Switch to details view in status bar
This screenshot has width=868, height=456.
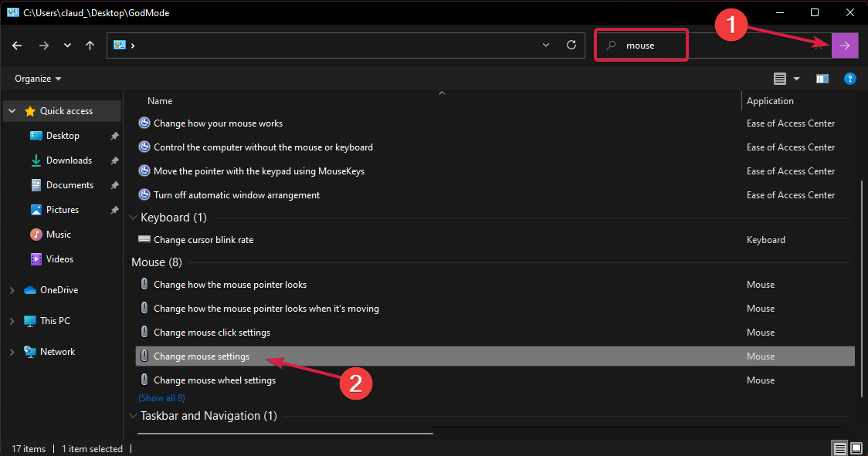[x=839, y=448]
